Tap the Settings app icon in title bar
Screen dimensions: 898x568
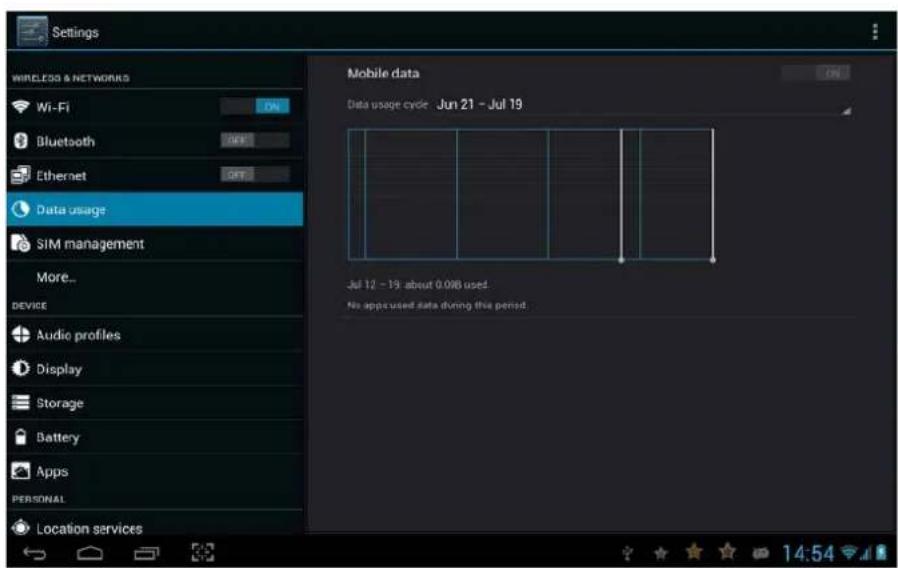point(32,31)
